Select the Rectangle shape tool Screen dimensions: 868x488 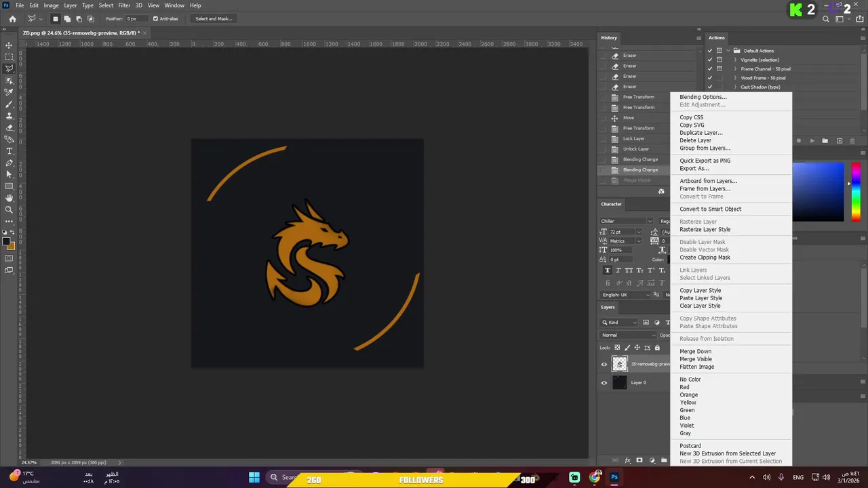(9, 186)
